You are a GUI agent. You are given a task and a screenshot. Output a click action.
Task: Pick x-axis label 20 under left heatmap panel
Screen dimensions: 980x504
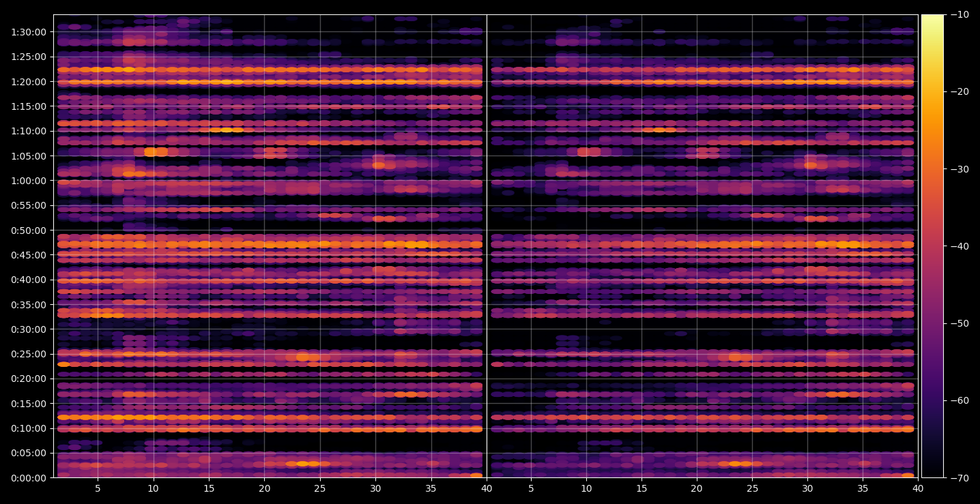[x=264, y=488]
